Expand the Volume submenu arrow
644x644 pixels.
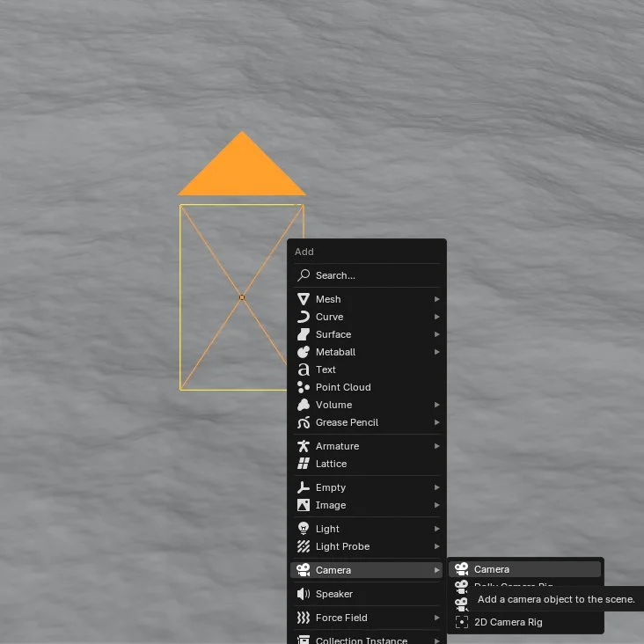tap(437, 405)
